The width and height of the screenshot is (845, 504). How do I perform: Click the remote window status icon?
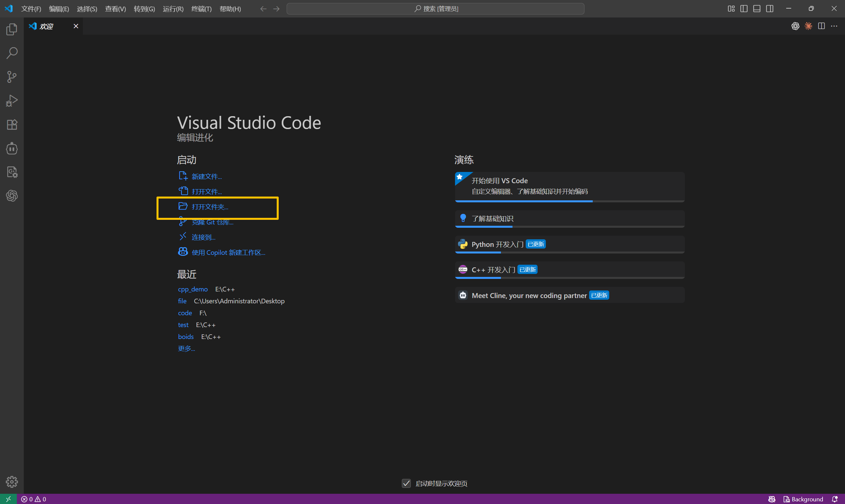[x=8, y=499]
